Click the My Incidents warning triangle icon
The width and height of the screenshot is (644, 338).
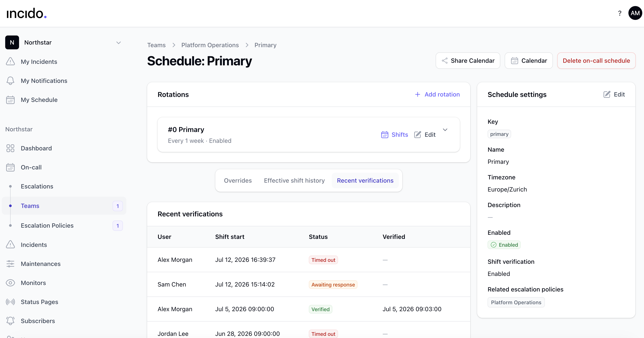10,61
